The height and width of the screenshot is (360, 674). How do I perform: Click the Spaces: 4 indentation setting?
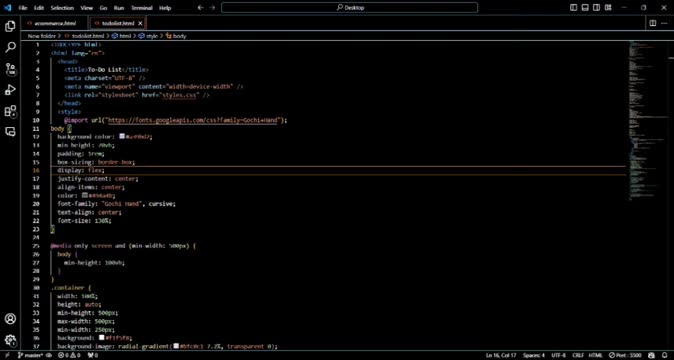pos(534,355)
